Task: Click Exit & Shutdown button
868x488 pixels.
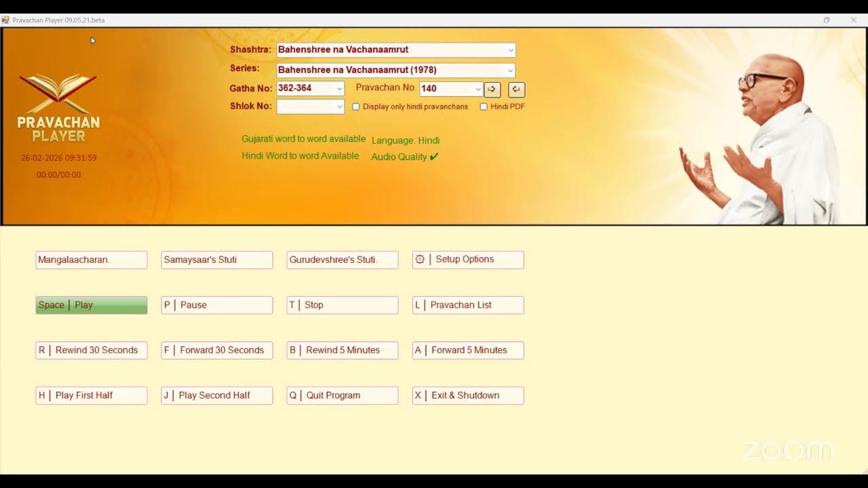Action: tap(468, 396)
